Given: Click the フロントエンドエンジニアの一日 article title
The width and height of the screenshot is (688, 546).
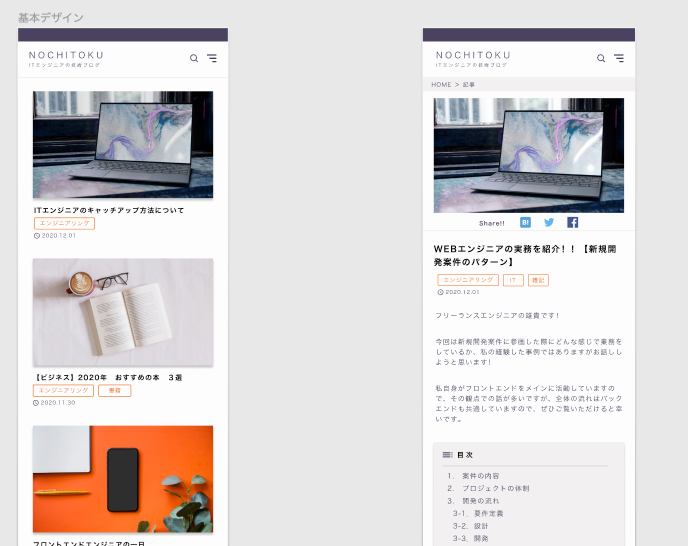Looking at the screenshot, I should [x=89, y=543].
